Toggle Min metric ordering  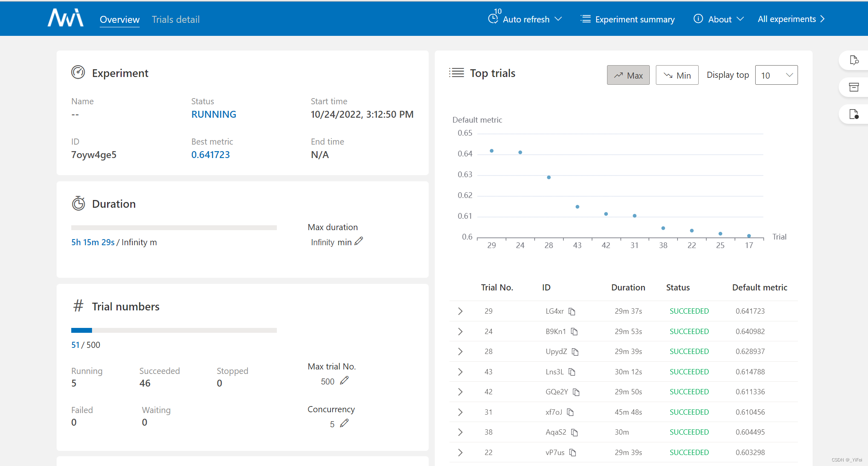tap(677, 75)
